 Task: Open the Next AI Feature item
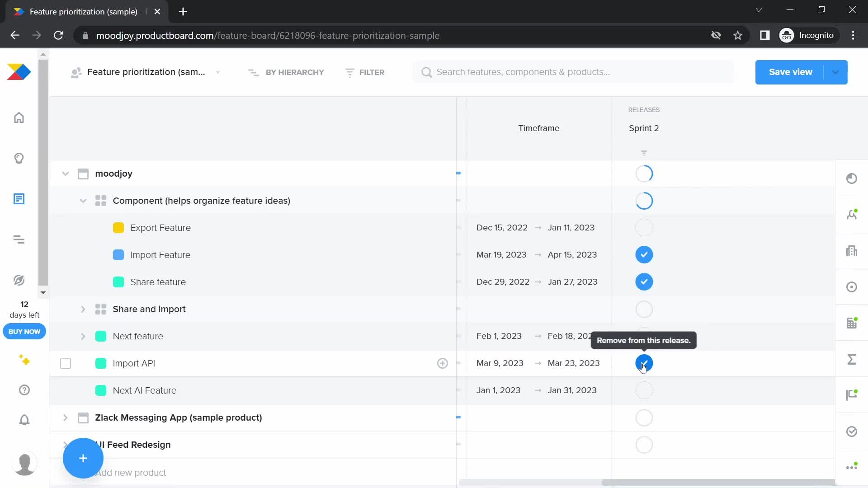(145, 390)
